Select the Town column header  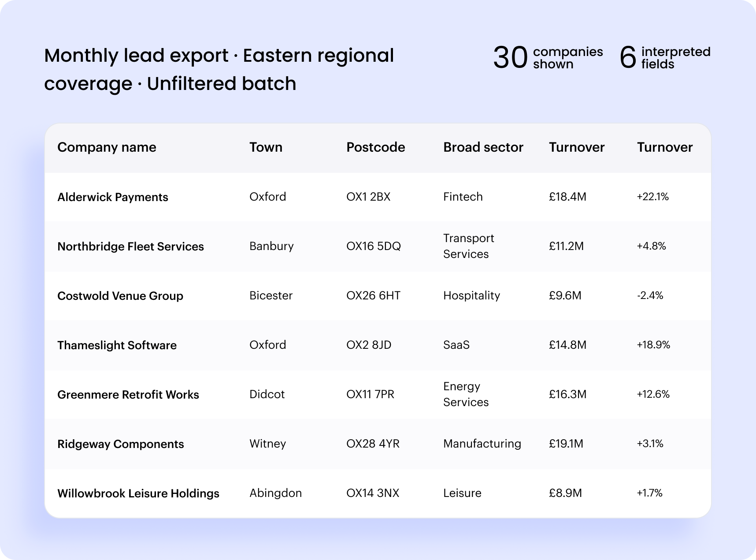266,147
